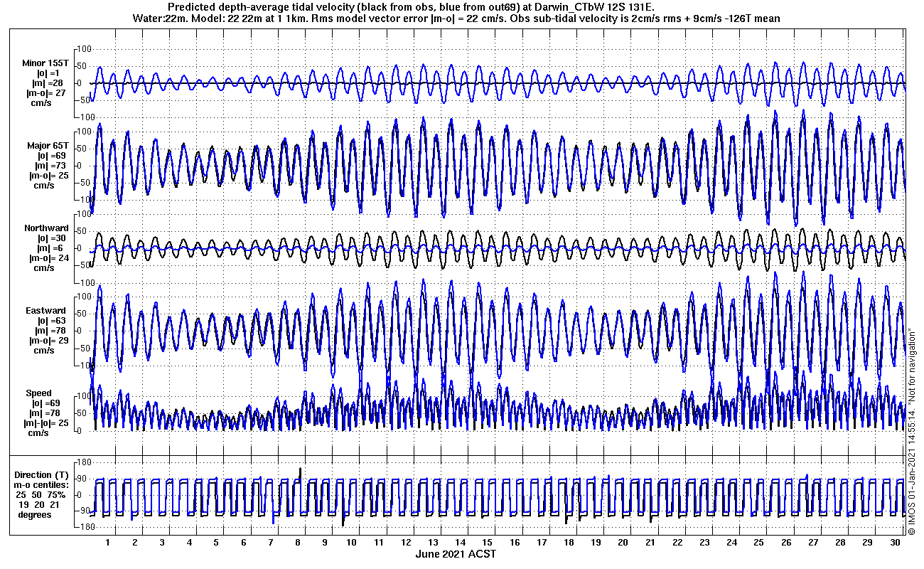Viewport: 924px width, 569px height.
Task: Click the 'degrees' unit label
Action: point(35,514)
